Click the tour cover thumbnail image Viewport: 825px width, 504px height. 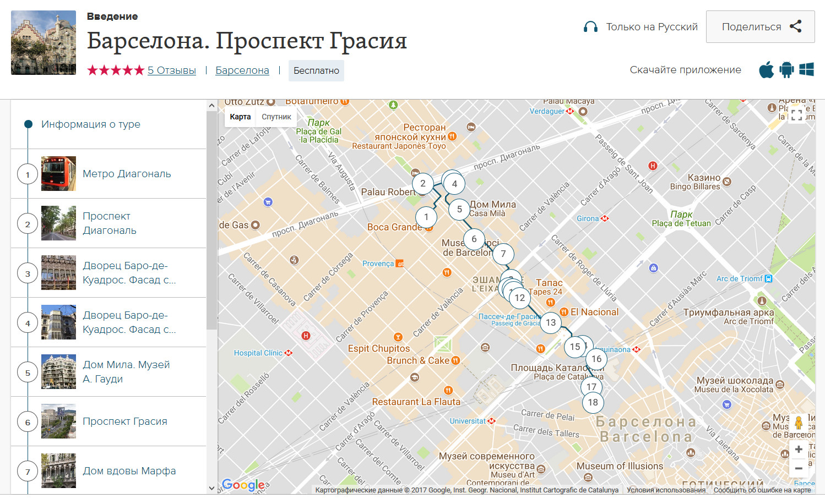pyautogui.click(x=44, y=42)
